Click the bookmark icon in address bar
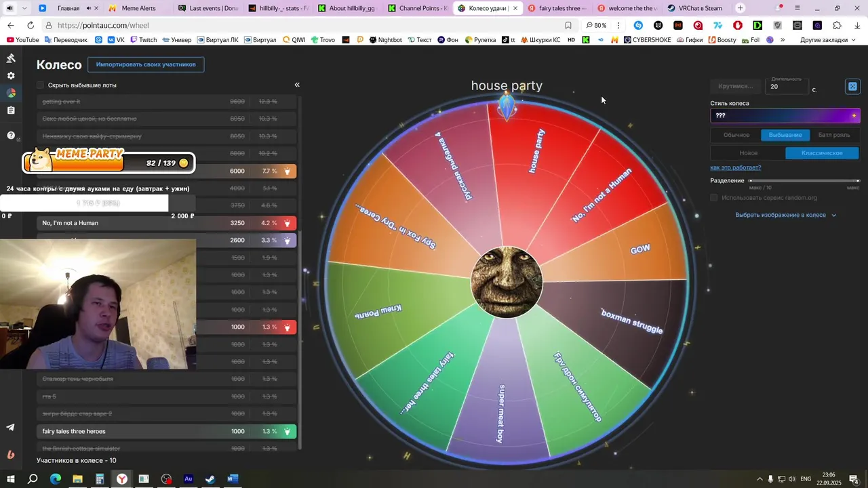 point(568,25)
